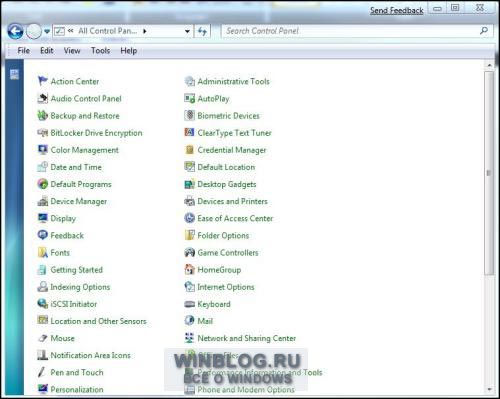Open the Fonts folder icon
Viewport: 500px width, 399px height.
(x=43, y=252)
